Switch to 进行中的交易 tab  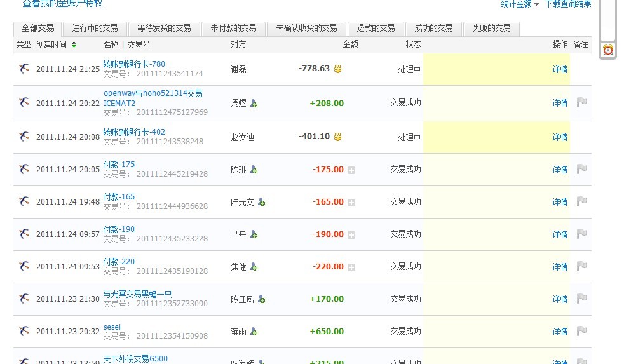pos(95,29)
